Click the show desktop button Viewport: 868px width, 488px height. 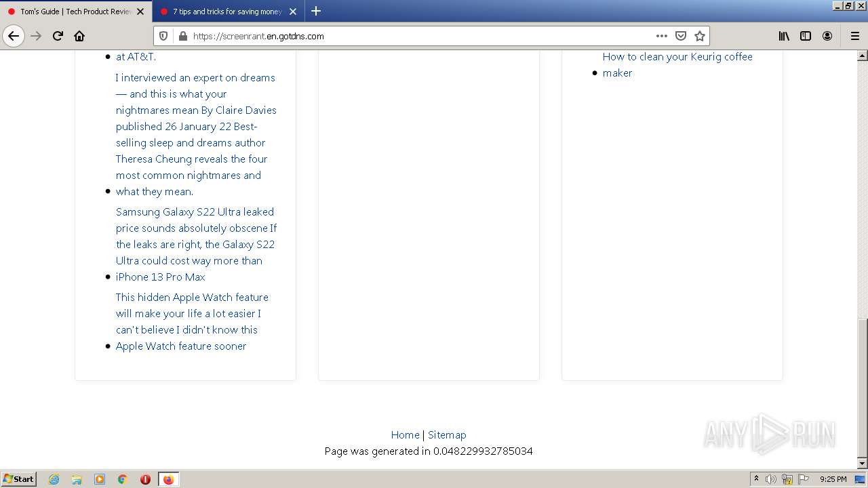point(861,479)
